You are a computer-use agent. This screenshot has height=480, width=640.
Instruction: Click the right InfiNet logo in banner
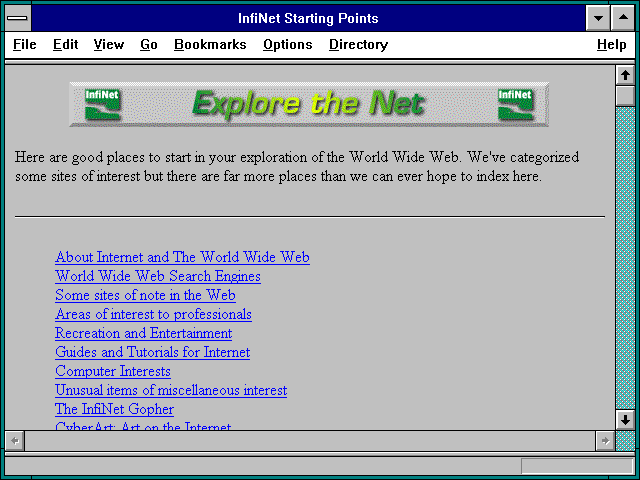coord(516,104)
